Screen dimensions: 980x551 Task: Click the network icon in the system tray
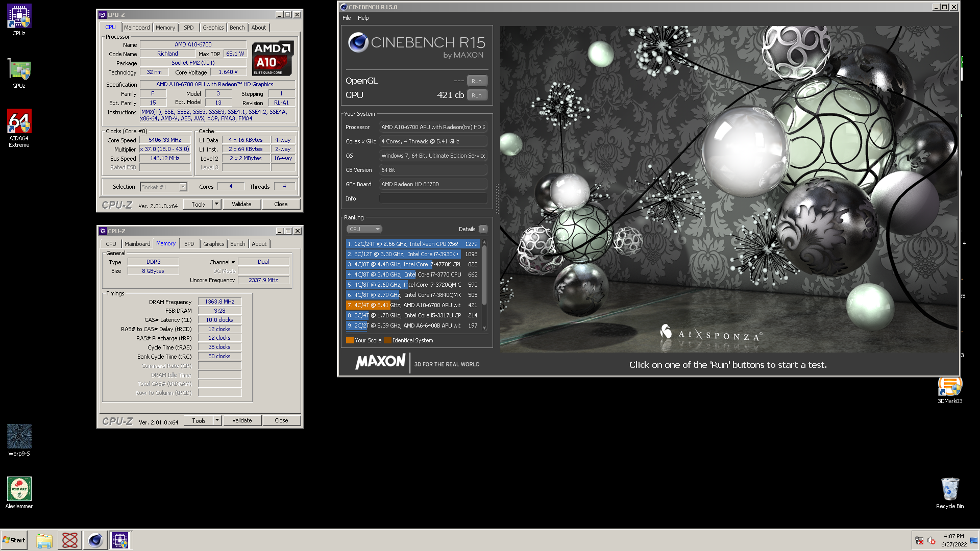[919, 541]
